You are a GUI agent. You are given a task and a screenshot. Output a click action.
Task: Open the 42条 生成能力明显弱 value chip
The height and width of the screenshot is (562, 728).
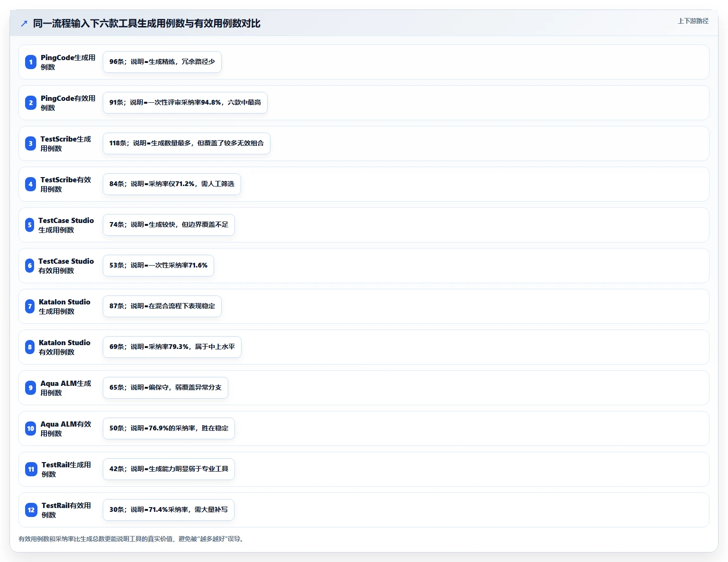pos(169,469)
